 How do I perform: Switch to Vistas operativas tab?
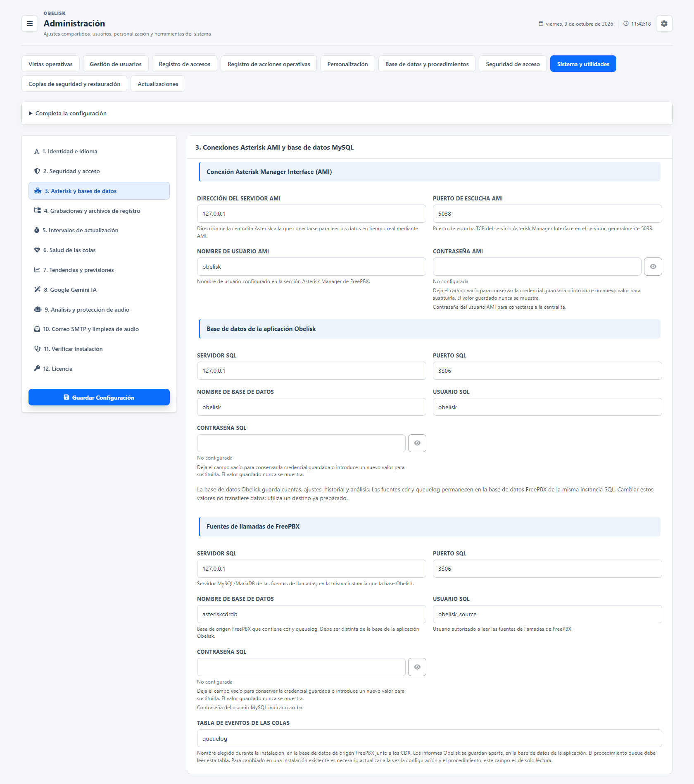50,64
